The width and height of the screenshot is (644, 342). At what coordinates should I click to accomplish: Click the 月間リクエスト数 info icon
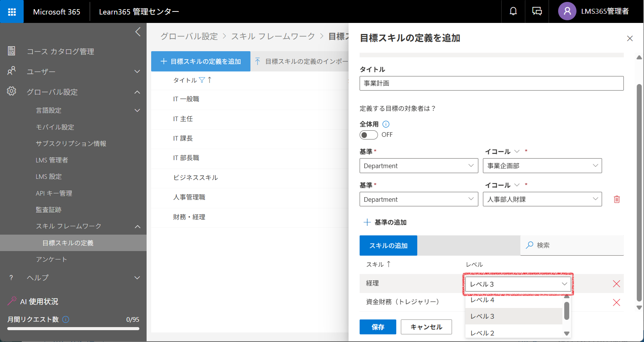pyautogui.click(x=66, y=319)
